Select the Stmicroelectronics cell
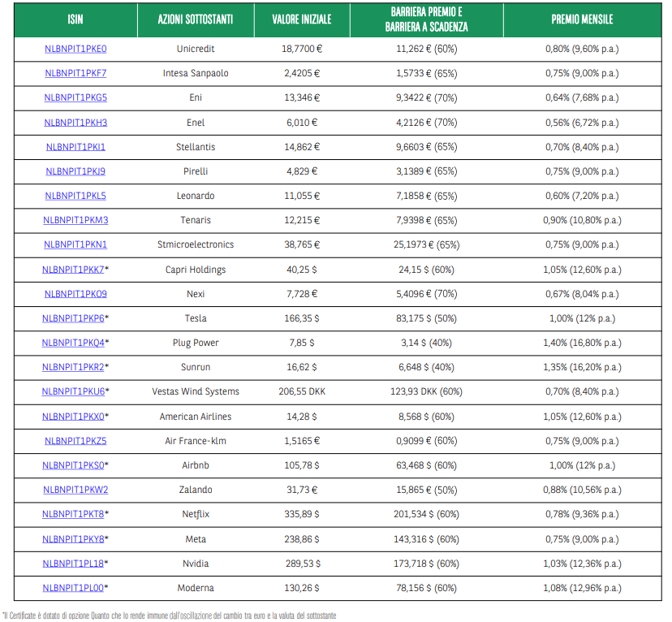Viewport: 672px width, 622px height. click(196, 244)
